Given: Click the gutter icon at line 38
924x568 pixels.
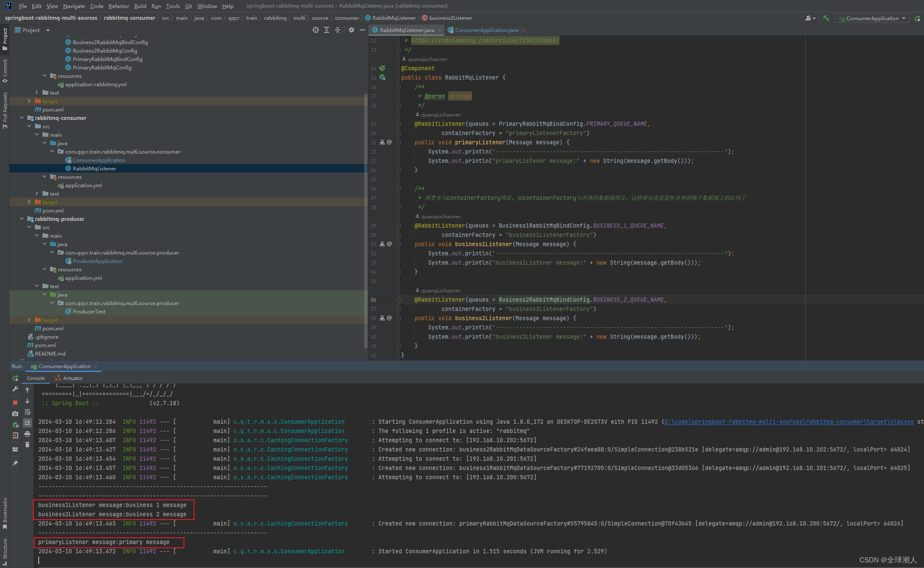Looking at the screenshot, I should tap(382, 318).
